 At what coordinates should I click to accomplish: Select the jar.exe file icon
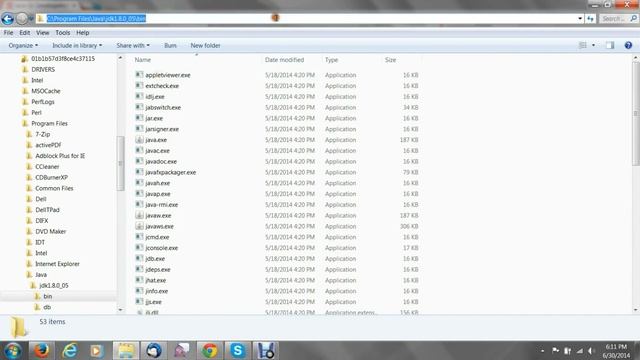point(139,118)
